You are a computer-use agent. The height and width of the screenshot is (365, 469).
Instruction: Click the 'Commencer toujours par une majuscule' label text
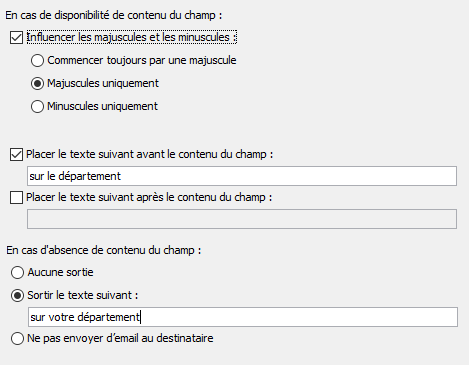142,60
